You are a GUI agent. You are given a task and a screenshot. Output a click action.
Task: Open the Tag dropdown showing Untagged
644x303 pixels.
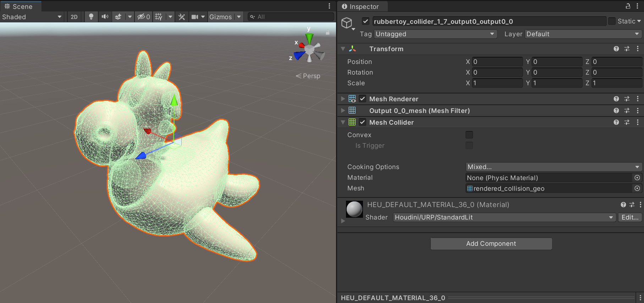435,34
